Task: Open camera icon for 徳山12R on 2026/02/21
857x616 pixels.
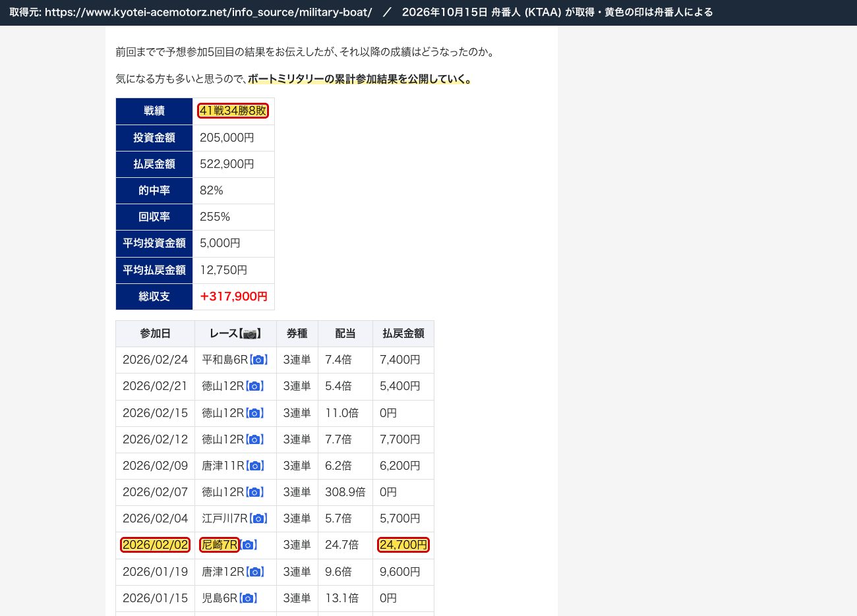Action: tap(254, 386)
